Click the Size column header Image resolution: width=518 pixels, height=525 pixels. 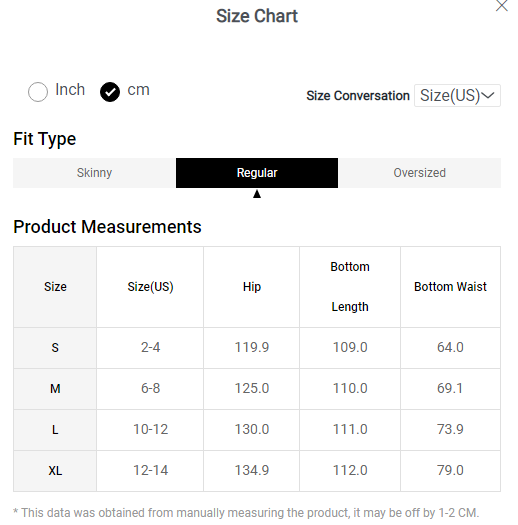point(55,287)
